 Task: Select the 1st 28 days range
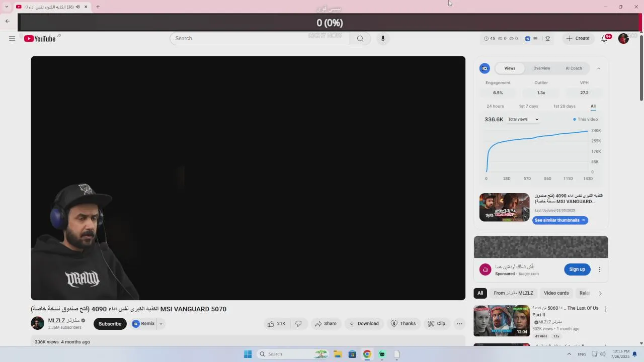coord(565,106)
